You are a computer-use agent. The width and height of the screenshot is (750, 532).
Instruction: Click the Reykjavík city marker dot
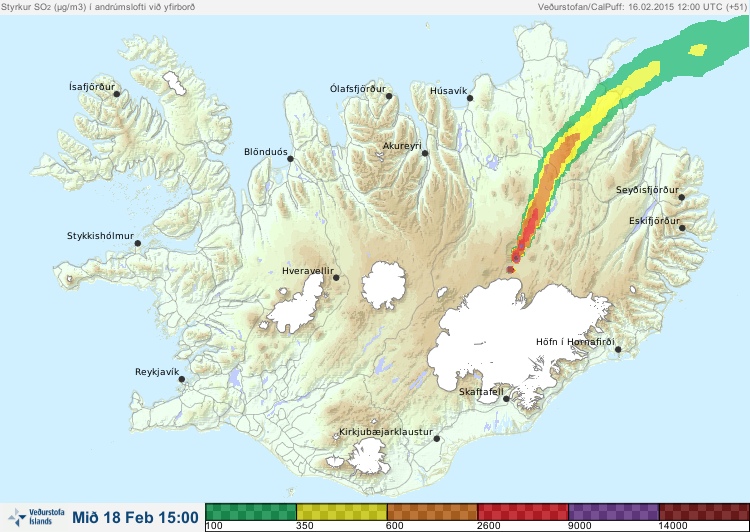point(182,379)
